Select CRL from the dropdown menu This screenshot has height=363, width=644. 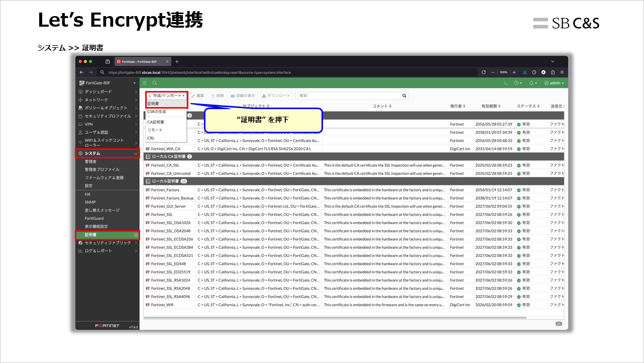(x=166, y=138)
